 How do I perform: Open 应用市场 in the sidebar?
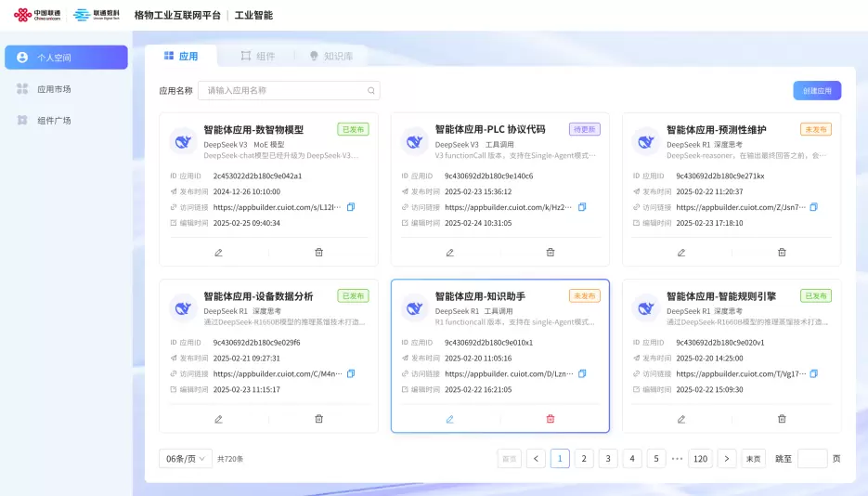[x=54, y=89]
